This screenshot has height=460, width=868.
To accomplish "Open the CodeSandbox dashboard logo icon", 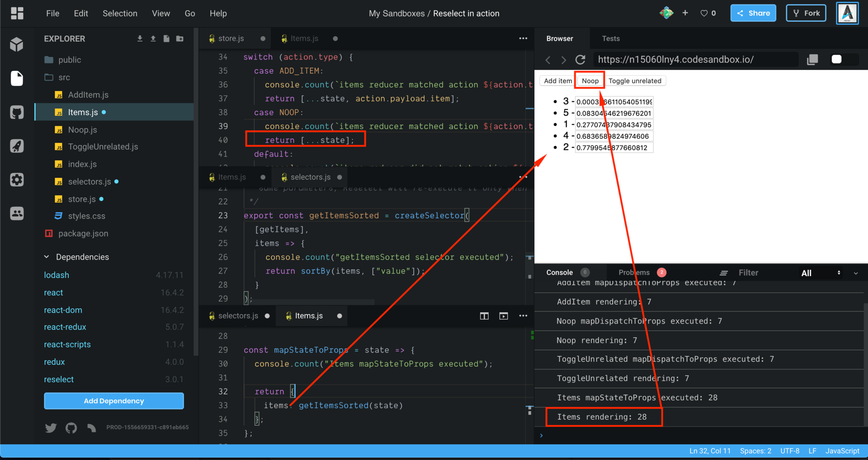I will [x=17, y=14].
